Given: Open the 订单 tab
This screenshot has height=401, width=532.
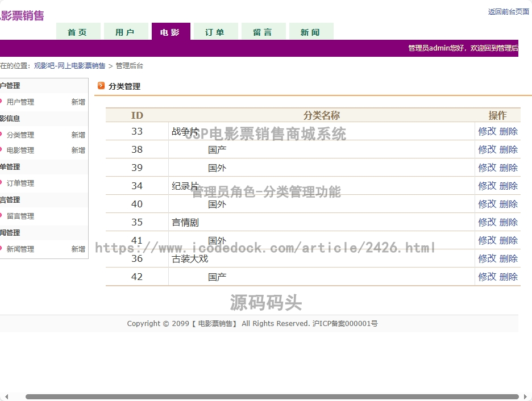Looking at the screenshot, I should (216, 32).
